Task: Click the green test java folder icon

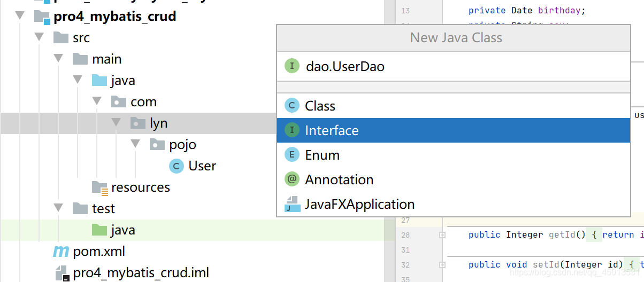Action: tap(99, 230)
